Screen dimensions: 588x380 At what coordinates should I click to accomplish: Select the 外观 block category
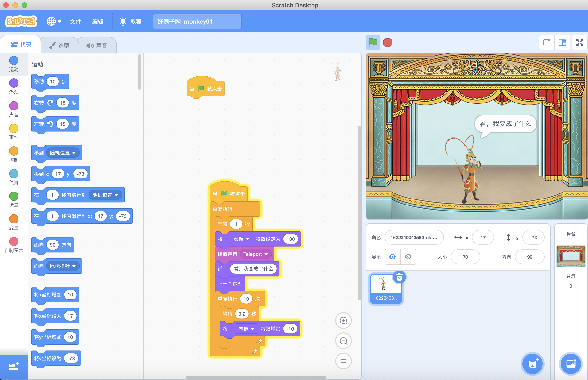click(14, 87)
